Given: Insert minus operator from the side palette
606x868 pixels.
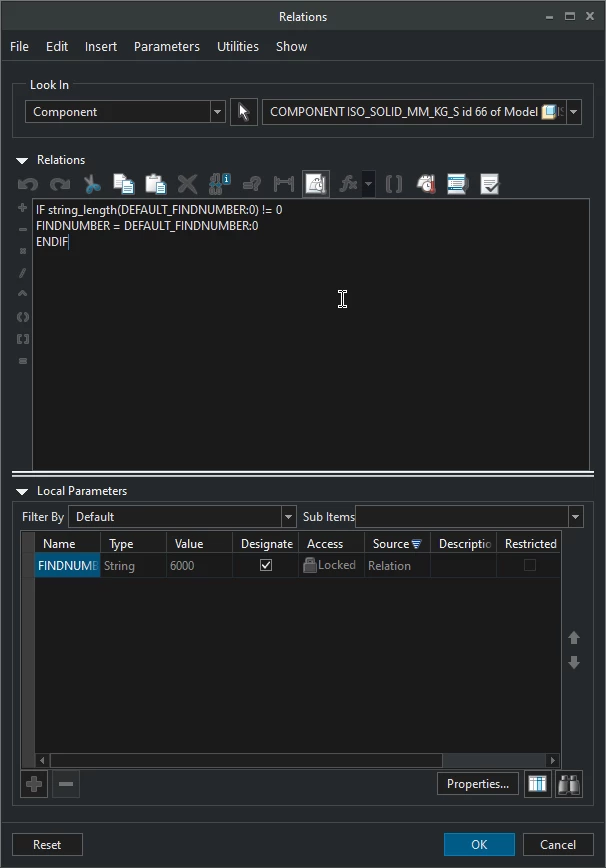Looking at the screenshot, I should coord(22,229).
